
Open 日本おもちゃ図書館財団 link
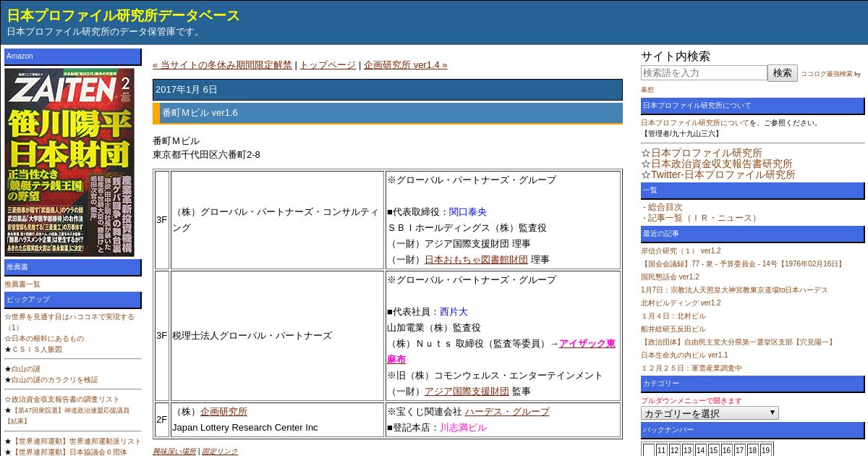476,259
